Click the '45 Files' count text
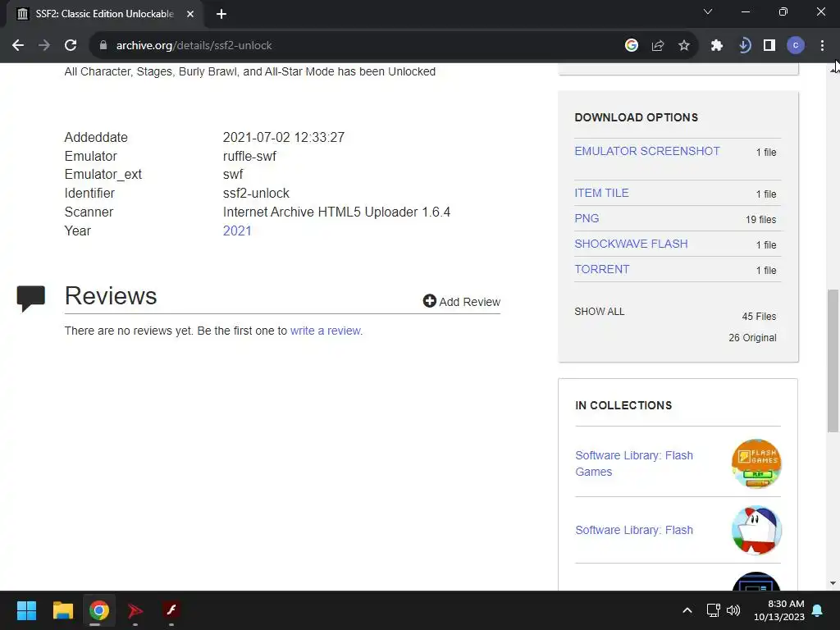 click(759, 316)
